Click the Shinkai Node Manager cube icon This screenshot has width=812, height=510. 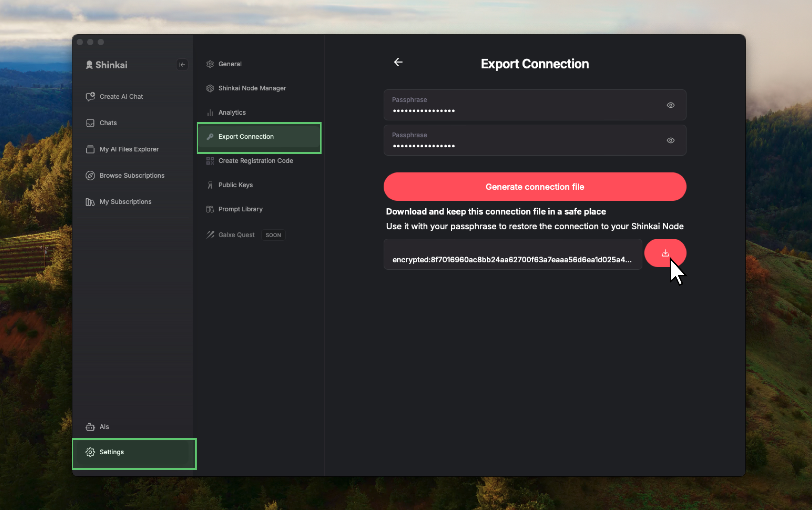210,88
